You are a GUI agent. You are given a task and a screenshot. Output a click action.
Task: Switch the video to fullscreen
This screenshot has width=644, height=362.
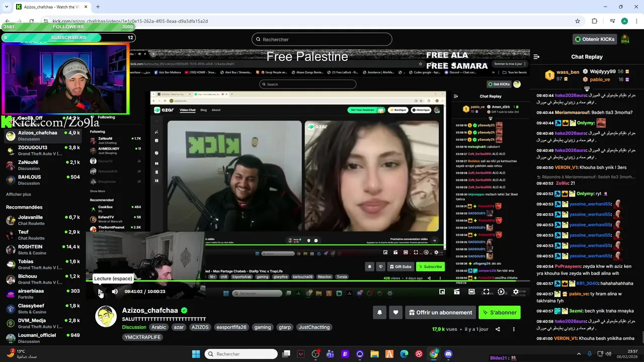pos(486,292)
